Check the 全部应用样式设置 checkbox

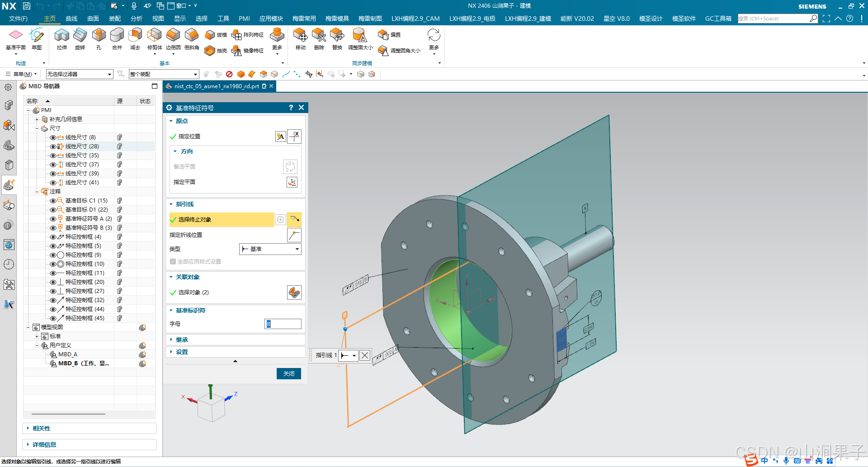(x=173, y=262)
